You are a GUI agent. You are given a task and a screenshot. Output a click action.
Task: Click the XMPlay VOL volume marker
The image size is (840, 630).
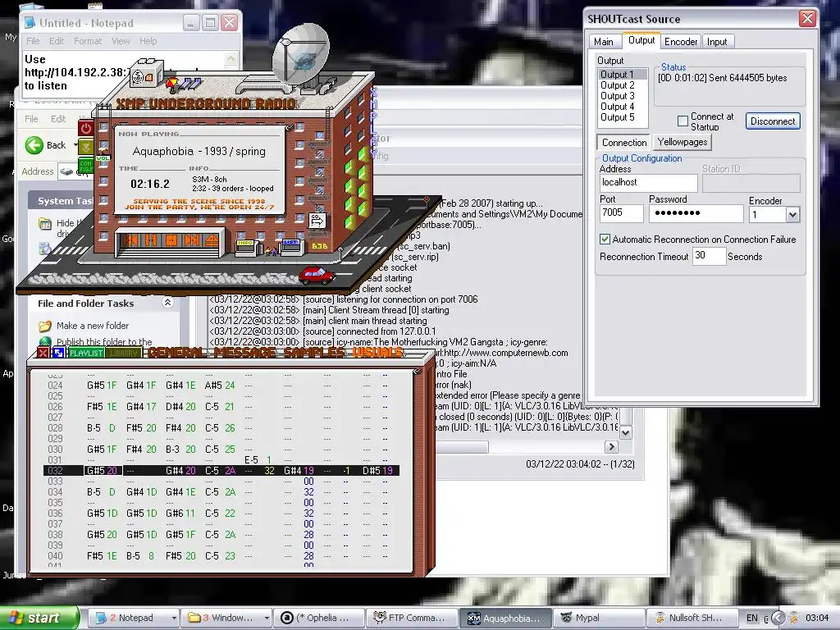[103, 158]
